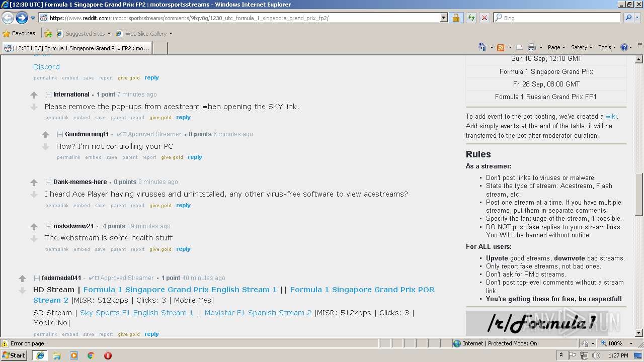Screen dimensions: 644x362
Task: Open Movistar F1 Spanish Stream 2 link
Action: pyautogui.click(x=258, y=313)
